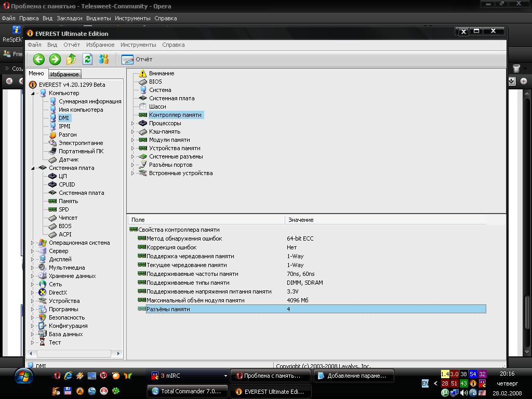Screen dimensions: 532x399
Task: Select Разгон flame item in tree
Action: 67,135
